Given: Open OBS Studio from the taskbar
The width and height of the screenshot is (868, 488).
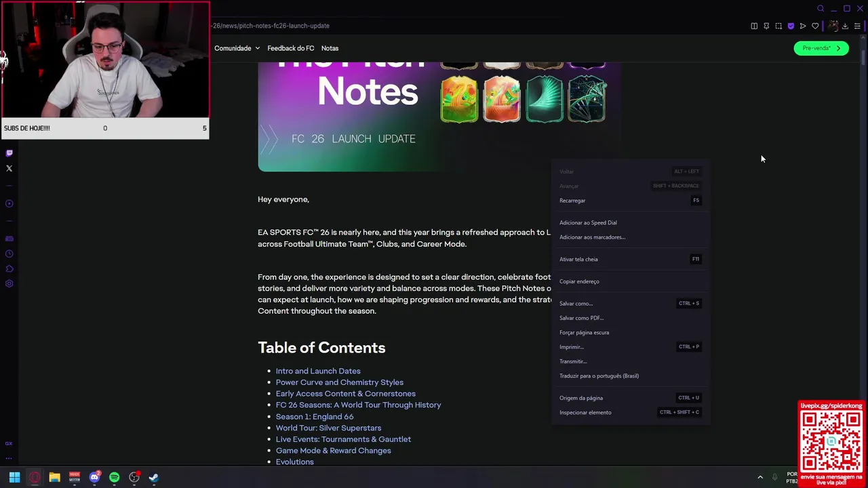Looking at the screenshot, I should (x=134, y=477).
